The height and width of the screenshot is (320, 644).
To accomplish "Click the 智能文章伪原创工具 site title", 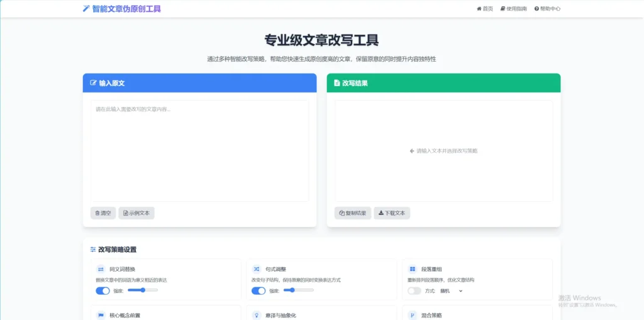I will click(126, 9).
